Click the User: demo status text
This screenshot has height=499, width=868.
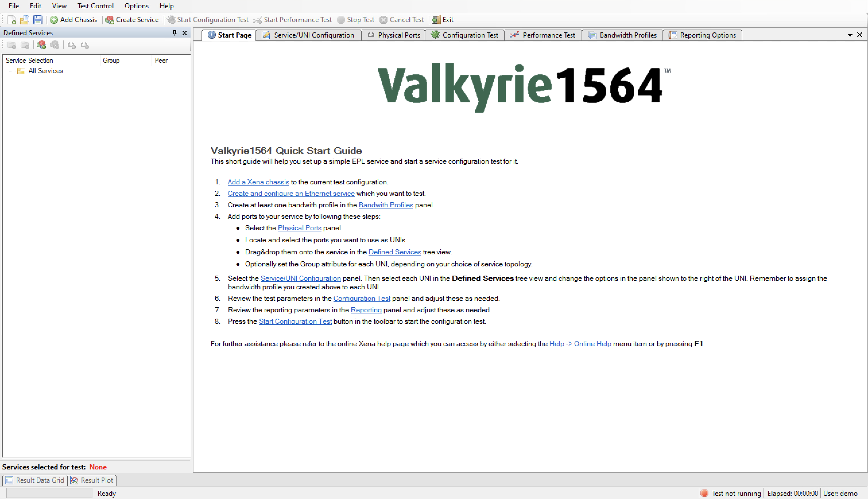[x=840, y=494]
